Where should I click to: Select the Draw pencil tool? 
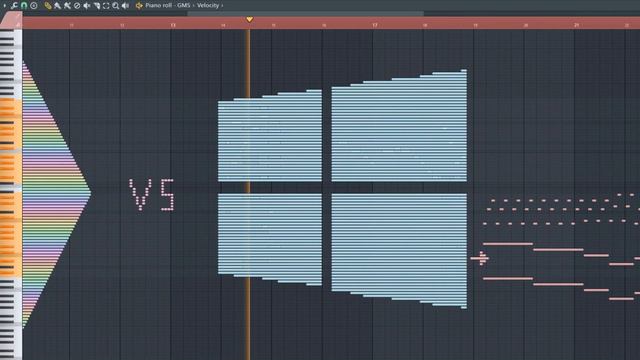pyautogui.click(x=48, y=5)
